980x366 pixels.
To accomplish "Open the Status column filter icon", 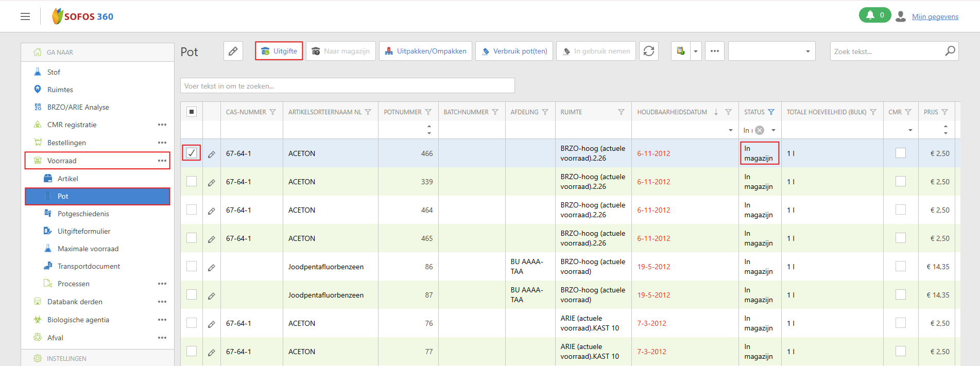I will (771, 112).
